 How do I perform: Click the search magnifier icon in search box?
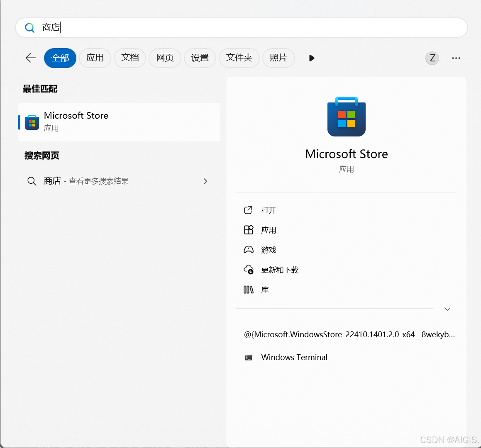coord(30,28)
